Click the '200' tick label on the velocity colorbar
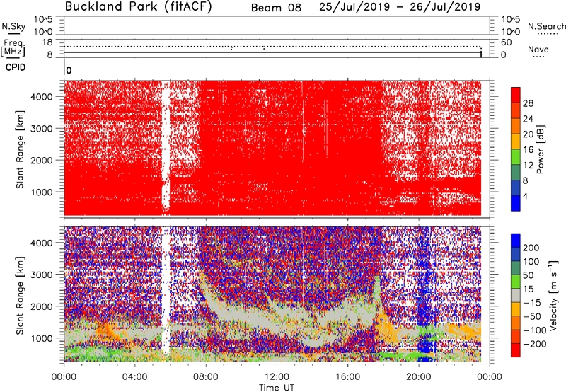This screenshot has height=392, width=566. (x=531, y=248)
